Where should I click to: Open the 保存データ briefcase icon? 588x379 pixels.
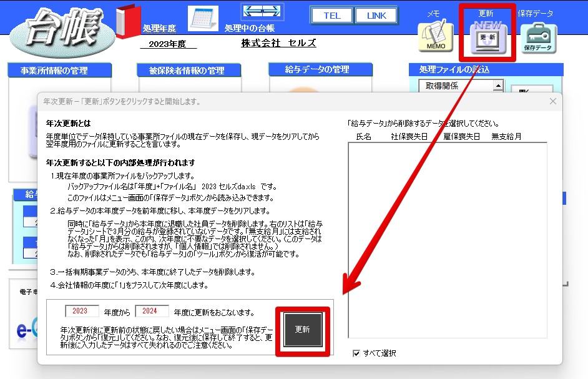[x=539, y=38]
